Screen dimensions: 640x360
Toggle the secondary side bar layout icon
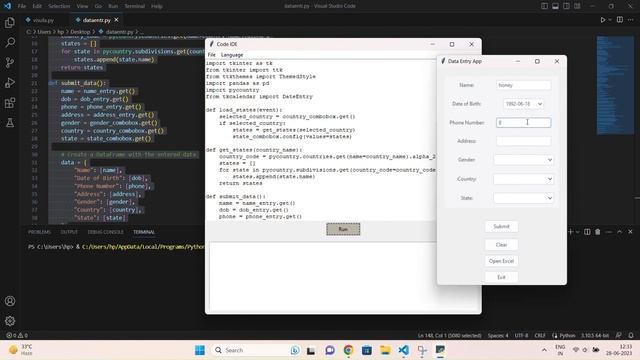567,6
